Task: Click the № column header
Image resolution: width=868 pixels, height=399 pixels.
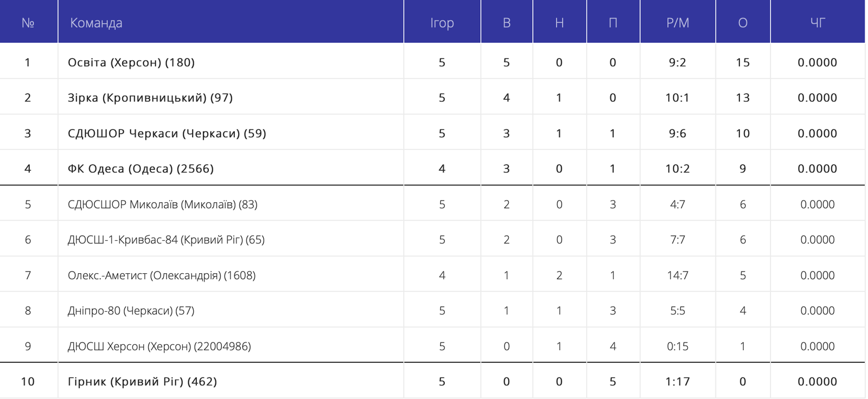Action: coord(28,23)
